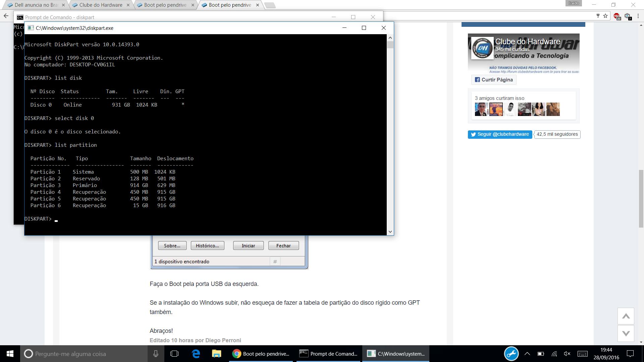Click the scroll-down arrow button on page
The height and width of the screenshot is (362, 644).
(x=626, y=334)
